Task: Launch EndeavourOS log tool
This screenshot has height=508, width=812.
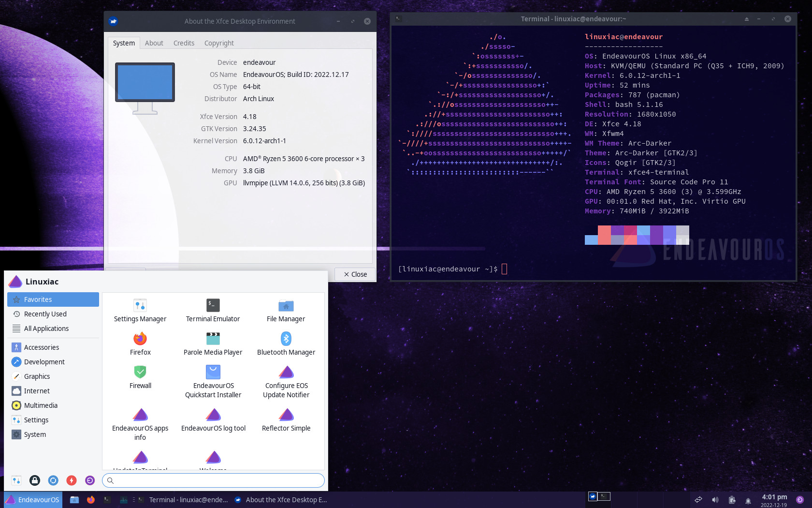Action: pyautogui.click(x=213, y=420)
